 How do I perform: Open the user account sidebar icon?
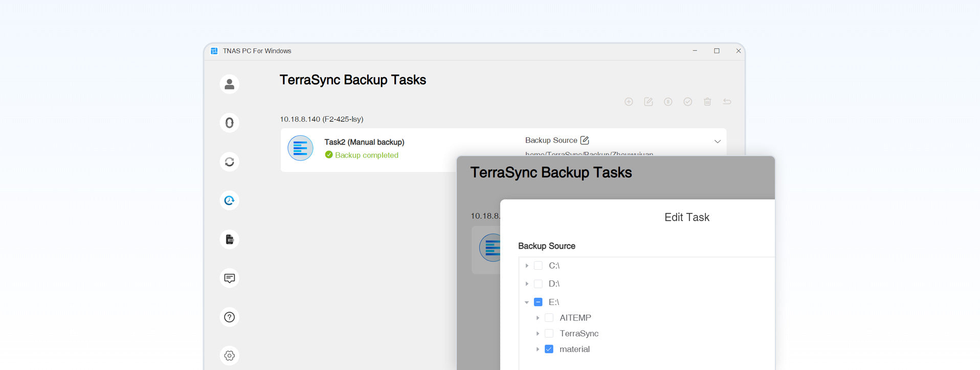click(229, 84)
